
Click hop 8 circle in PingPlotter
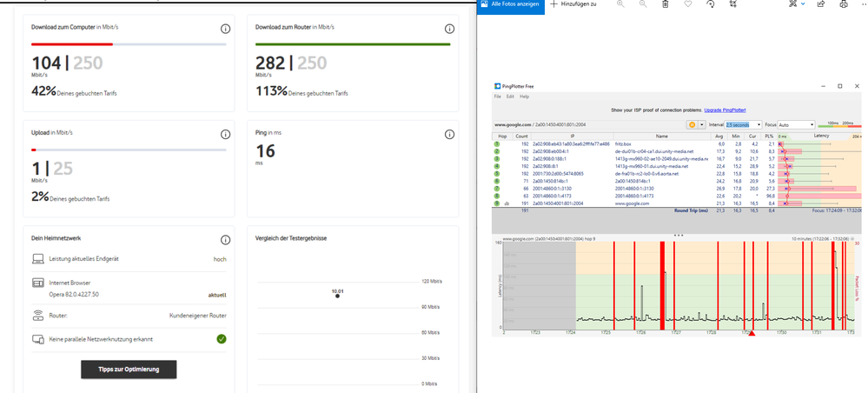(x=497, y=196)
